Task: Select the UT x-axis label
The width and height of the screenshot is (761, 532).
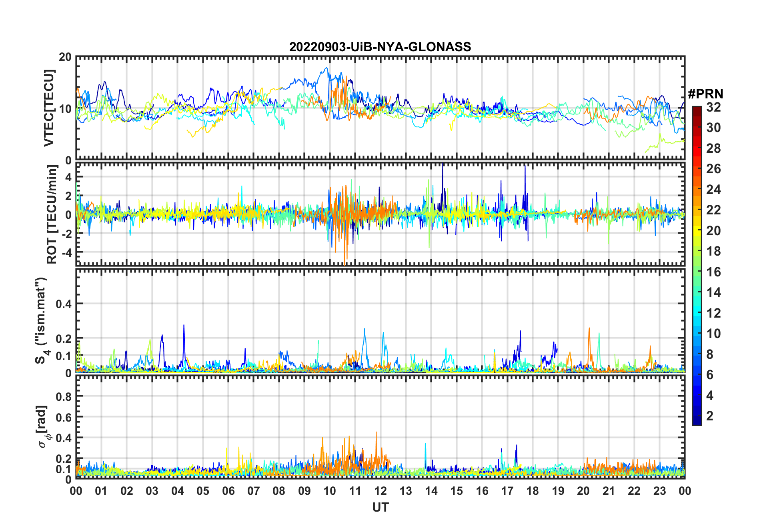Action: [380, 507]
